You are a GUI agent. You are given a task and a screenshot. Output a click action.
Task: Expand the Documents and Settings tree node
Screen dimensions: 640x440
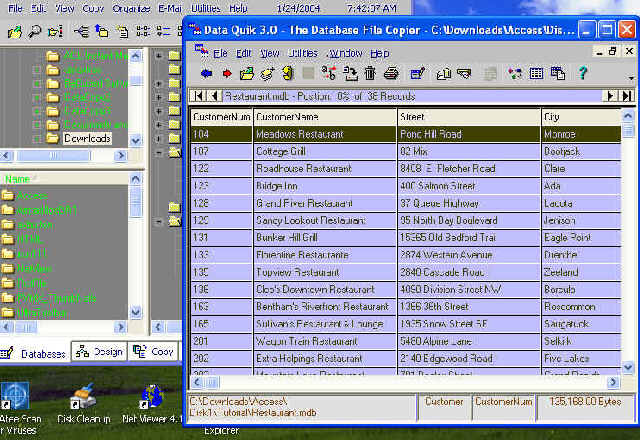click(x=37, y=125)
